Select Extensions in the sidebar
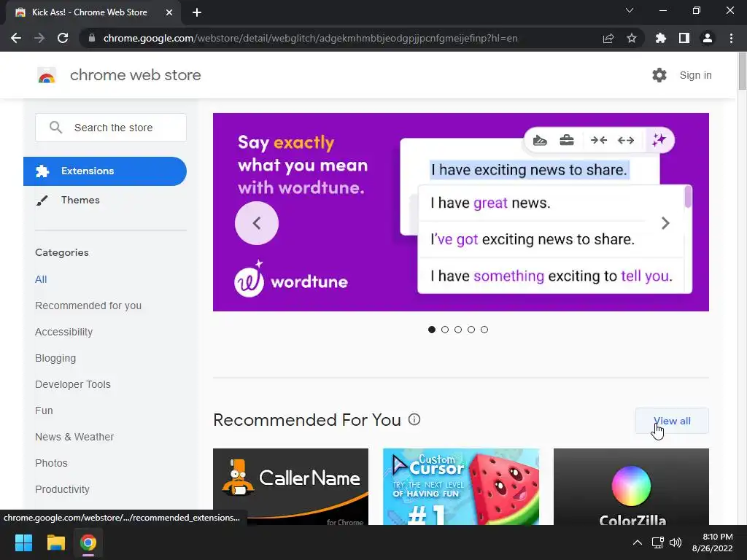 [x=105, y=171]
